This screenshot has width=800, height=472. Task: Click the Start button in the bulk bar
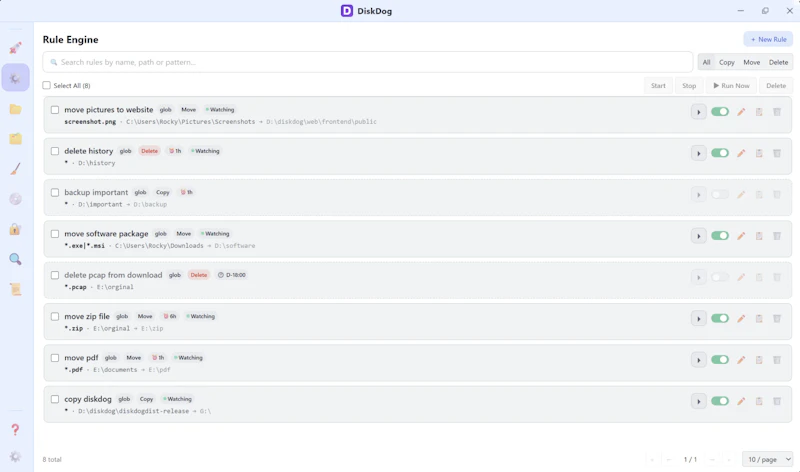[658, 86]
